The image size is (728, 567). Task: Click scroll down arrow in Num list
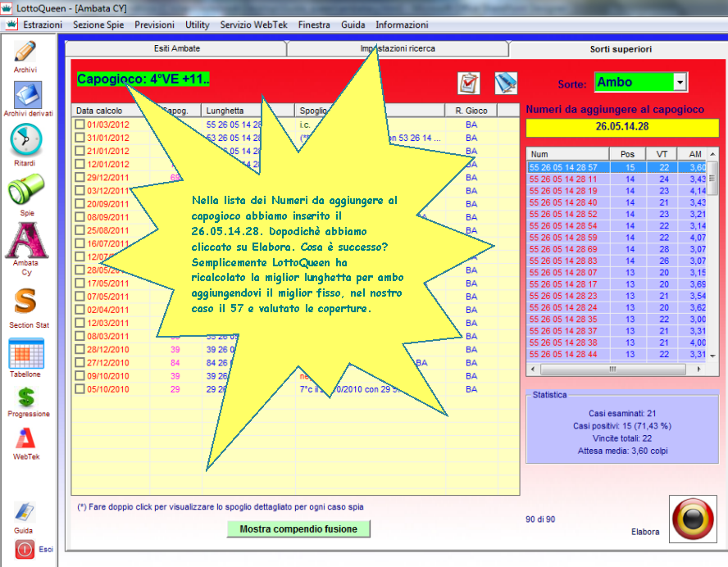[x=712, y=356]
